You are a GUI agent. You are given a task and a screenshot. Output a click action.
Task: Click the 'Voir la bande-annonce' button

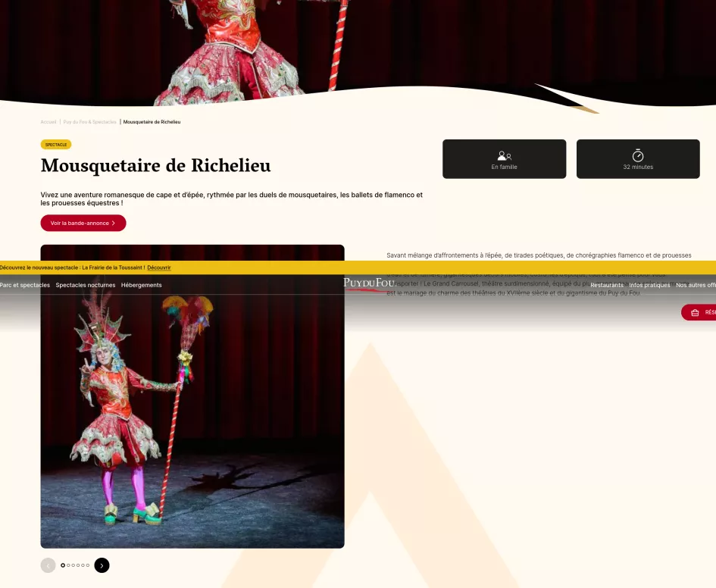(x=83, y=224)
